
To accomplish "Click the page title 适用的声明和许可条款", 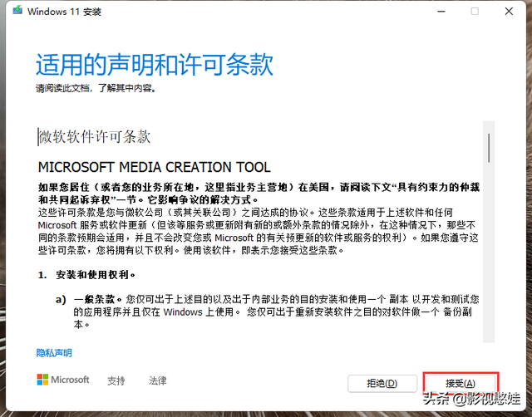I will pos(155,64).
